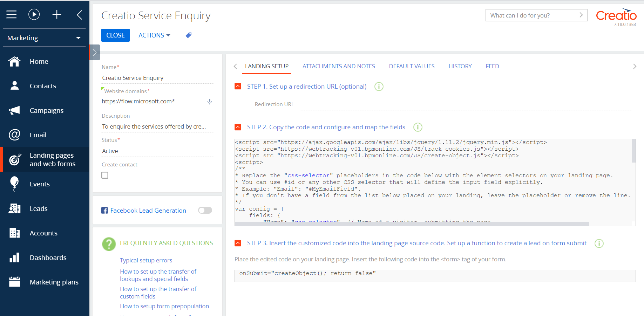644x316 pixels.
Task: Enable the Facebook Lead Generation toggle
Action: pyautogui.click(x=205, y=210)
